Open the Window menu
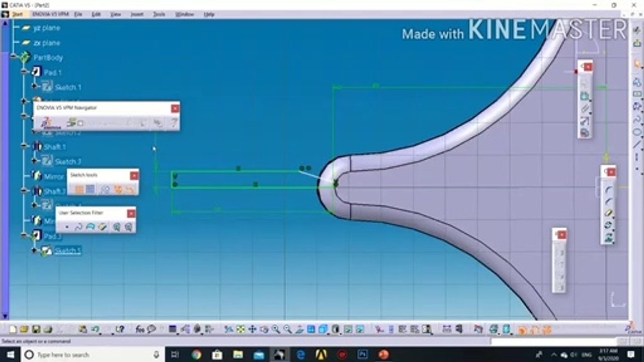Viewport: 644px width, 362px height. (185, 15)
